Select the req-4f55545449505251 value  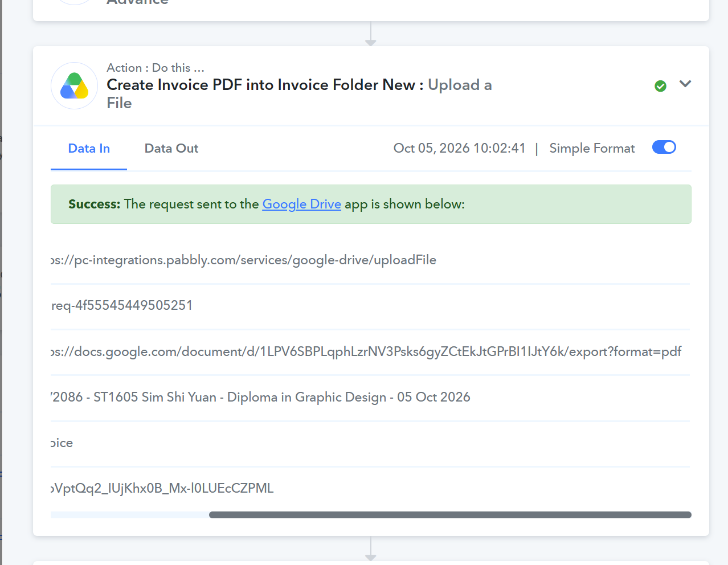tap(122, 305)
